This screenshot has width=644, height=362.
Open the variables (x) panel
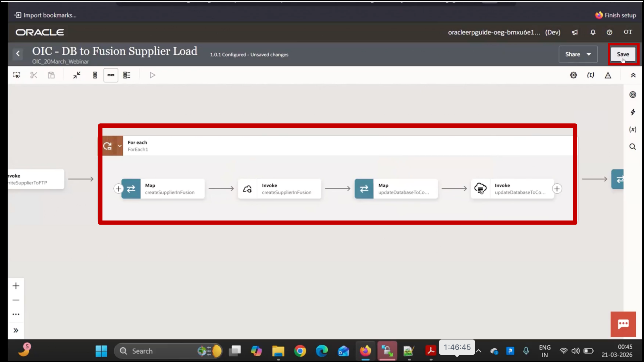click(x=633, y=129)
